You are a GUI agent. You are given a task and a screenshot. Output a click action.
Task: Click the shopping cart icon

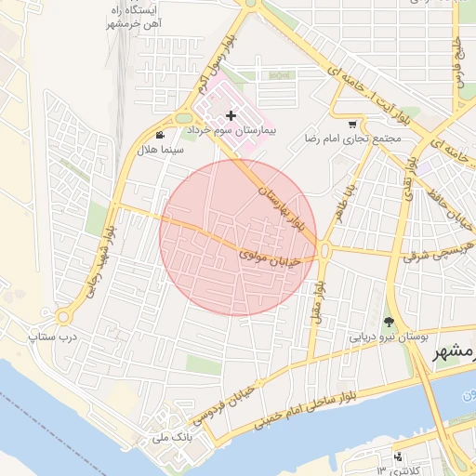pyautogui.click(x=352, y=125)
